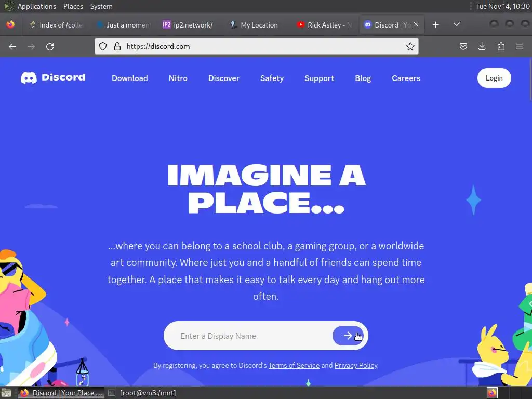Click the Firefox icon in bottom-right workspace switcher
This screenshot has width=532, height=399.
(492, 393)
